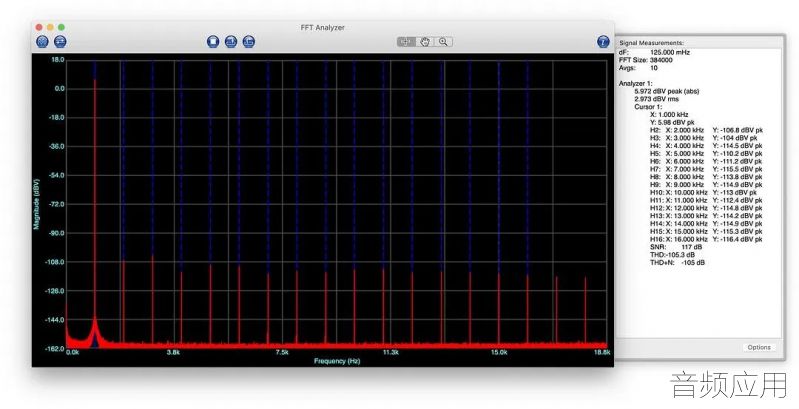The height and width of the screenshot is (409, 799).
Task: Click the 18.0 magnitude axis tick label
Action: (59, 60)
